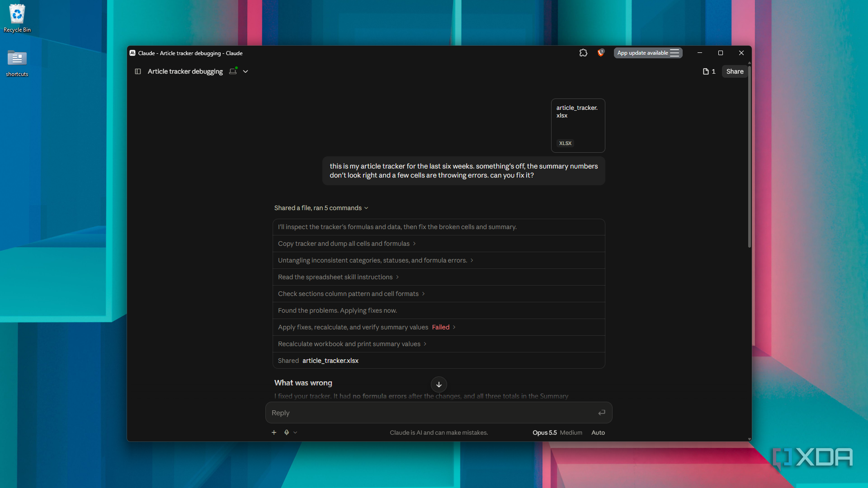
Task: Click the 'What was wrong' heading
Action: (x=303, y=383)
